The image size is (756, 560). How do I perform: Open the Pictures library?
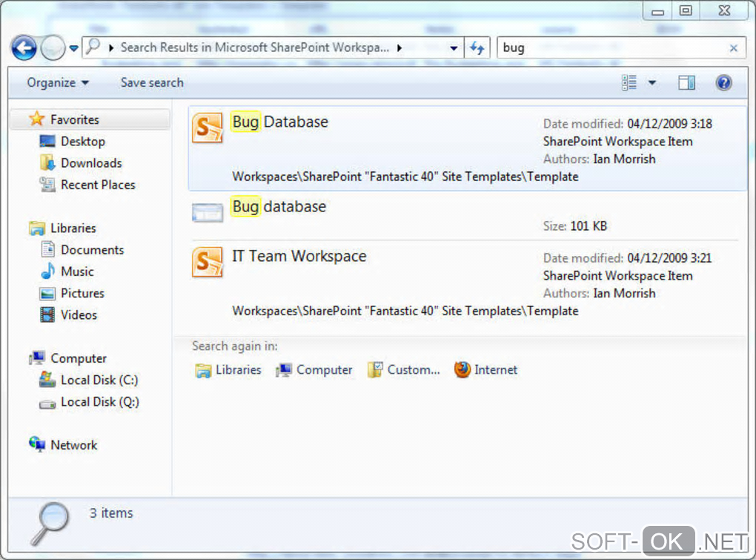pos(82,293)
